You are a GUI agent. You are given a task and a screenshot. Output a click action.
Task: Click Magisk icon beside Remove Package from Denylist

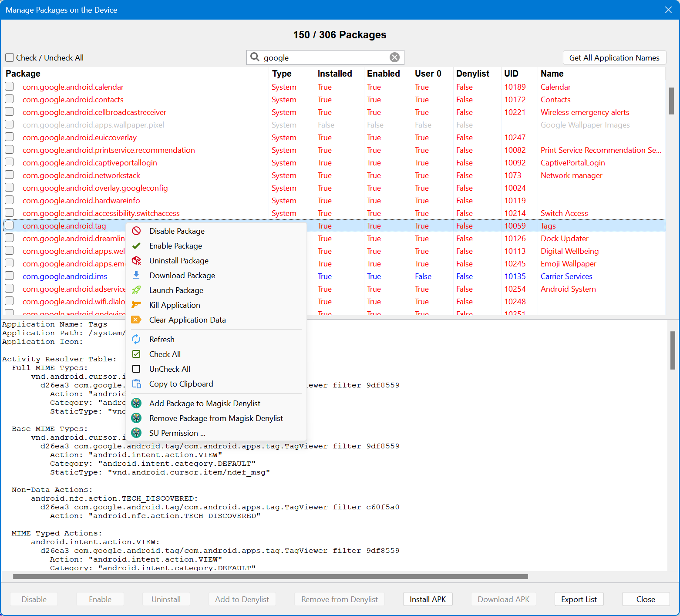[x=136, y=418]
